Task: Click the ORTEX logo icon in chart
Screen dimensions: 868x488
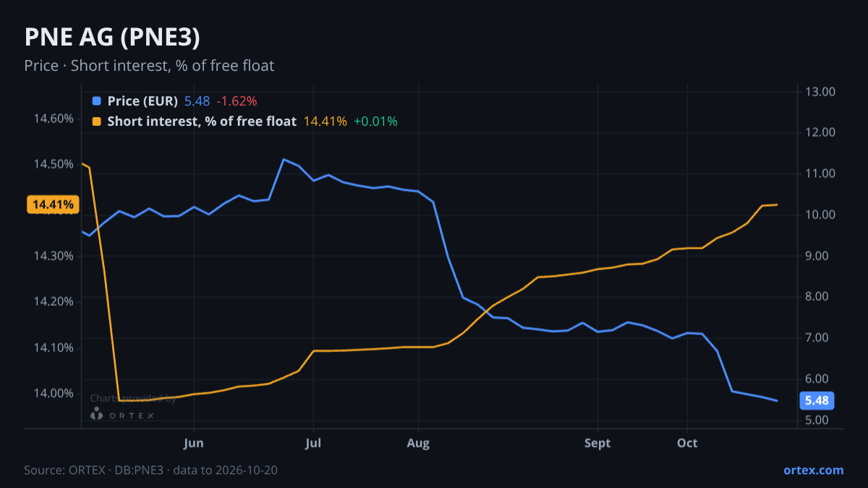Action: (96, 414)
